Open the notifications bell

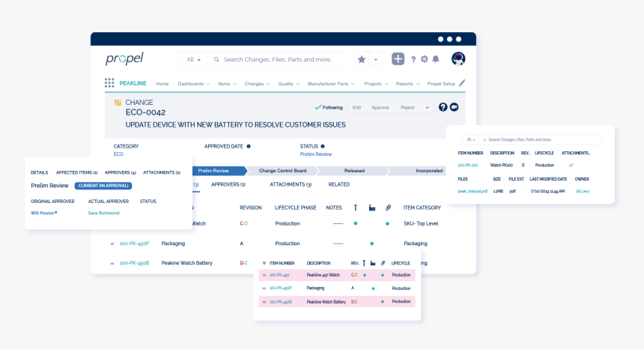point(436,59)
